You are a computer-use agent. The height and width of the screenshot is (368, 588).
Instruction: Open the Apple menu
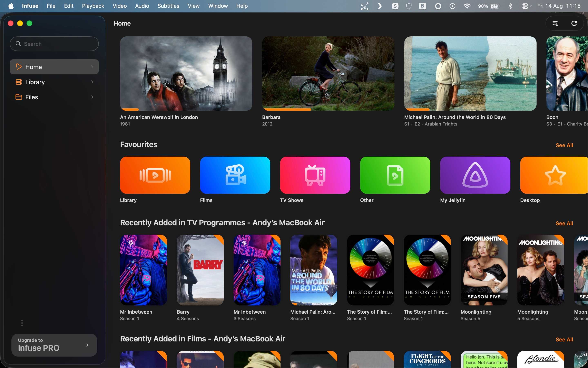click(x=11, y=6)
